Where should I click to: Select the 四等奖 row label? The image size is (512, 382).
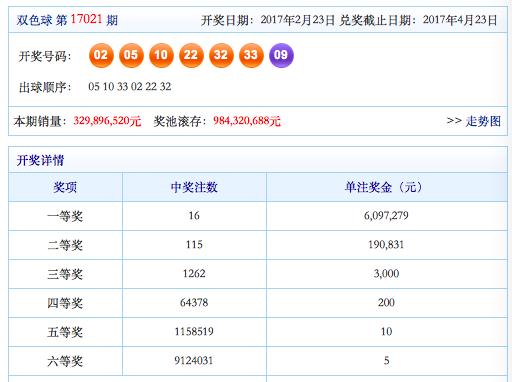pyautogui.click(x=65, y=303)
